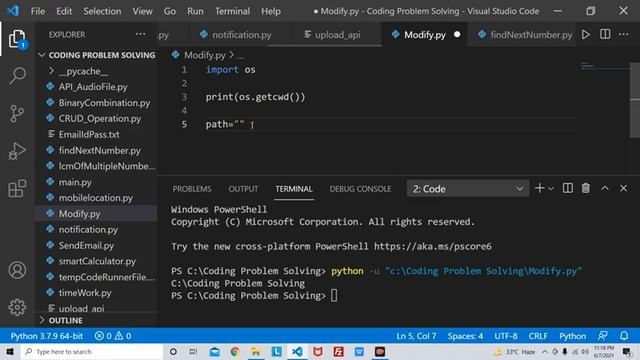This screenshot has width=640, height=360.
Task: Open the Terminal menu
Action: [232, 11]
